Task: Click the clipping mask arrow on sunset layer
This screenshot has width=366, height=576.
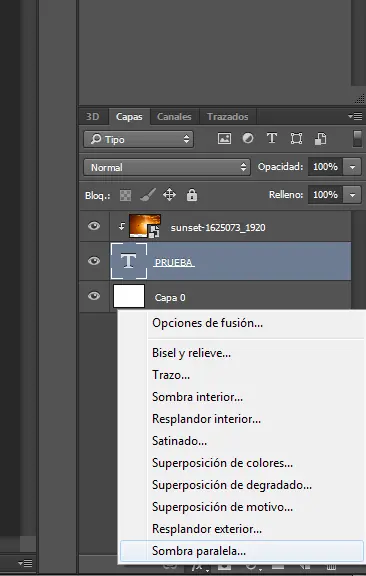Action: pos(122,227)
